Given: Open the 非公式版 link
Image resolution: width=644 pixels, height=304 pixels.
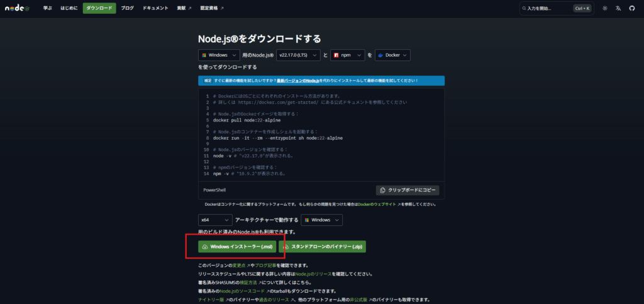Looking at the screenshot, I should click(x=358, y=300).
